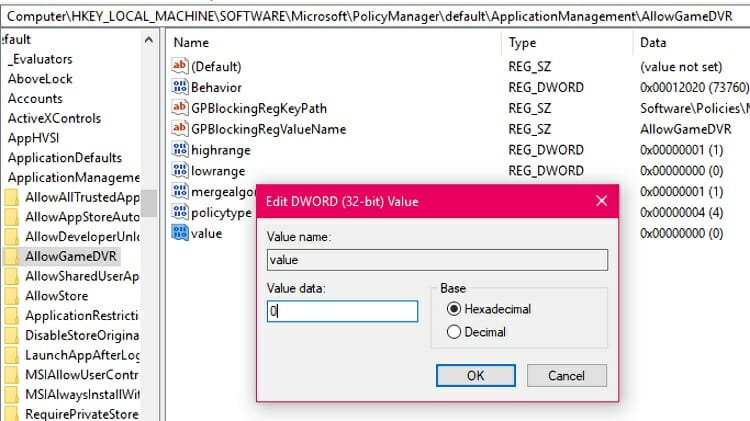The height and width of the screenshot is (421, 750).
Task: Select the GPBlockingRegValueName value name
Action: (x=268, y=129)
